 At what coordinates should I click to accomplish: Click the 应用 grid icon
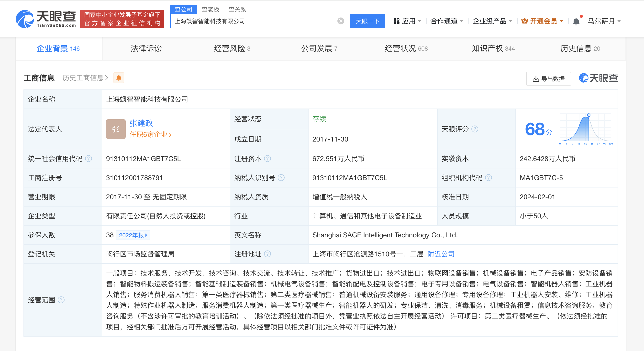click(x=397, y=21)
